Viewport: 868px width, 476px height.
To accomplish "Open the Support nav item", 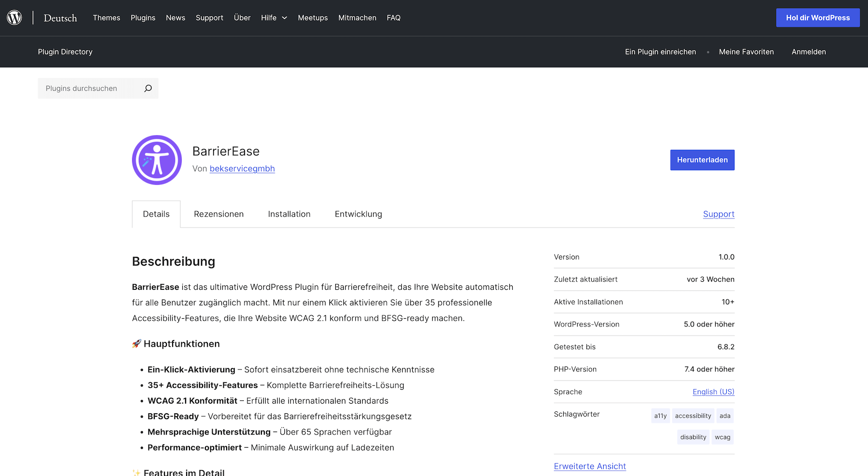I will (209, 18).
